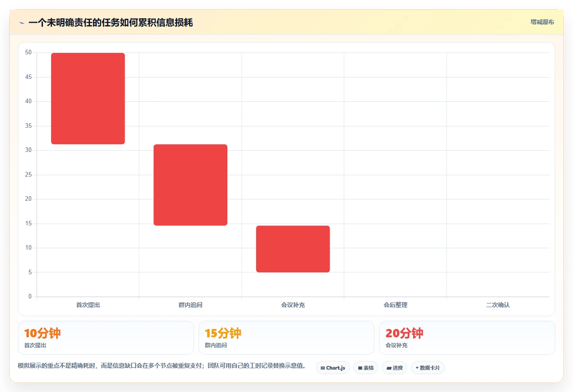
Task: Click the 会后整理 x-axis label
Action: tap(395, 305)
